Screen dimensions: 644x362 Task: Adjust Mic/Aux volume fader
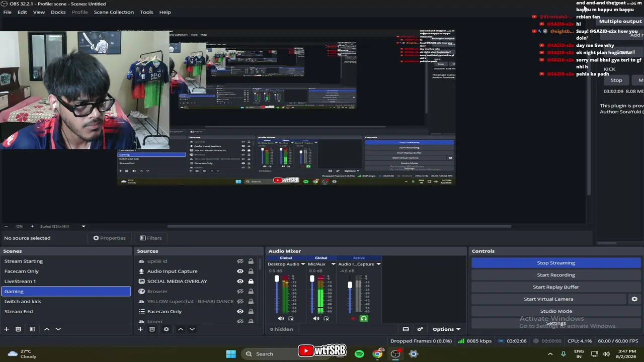tap(312, 280)
